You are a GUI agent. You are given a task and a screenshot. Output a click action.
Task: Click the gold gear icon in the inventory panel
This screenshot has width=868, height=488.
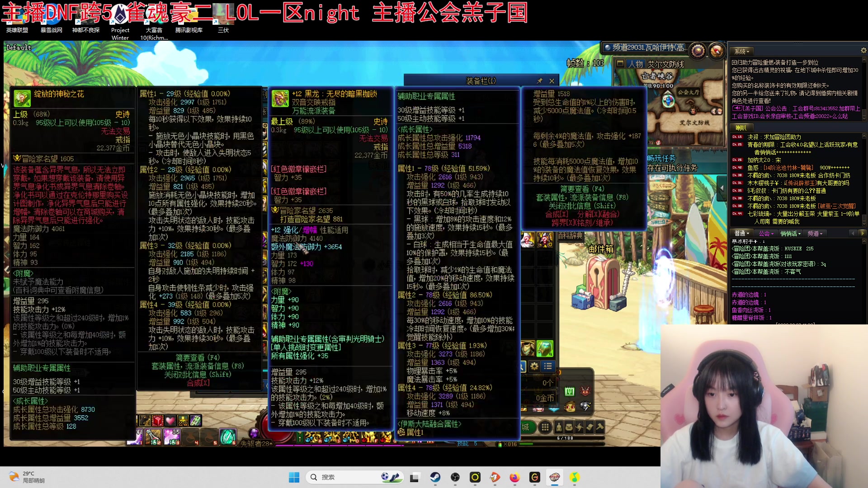534,366
